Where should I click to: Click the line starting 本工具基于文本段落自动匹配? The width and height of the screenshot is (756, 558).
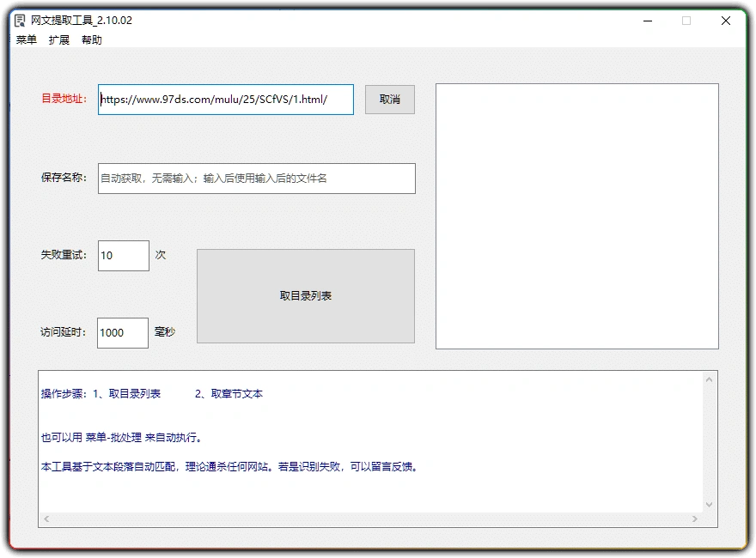229,467
